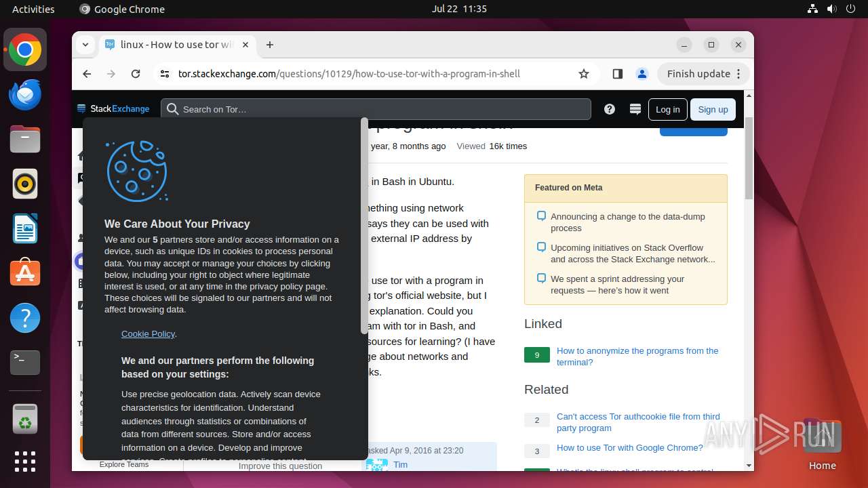868x488 pixels.
Task: Click the linked question score 9
Action: pyautogui.click(x=537, y=355)
